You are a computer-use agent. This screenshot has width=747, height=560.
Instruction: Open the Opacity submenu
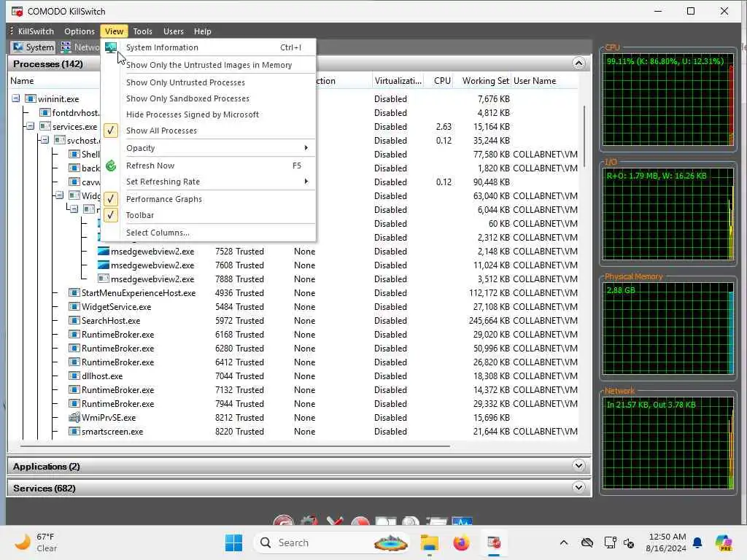209,148
